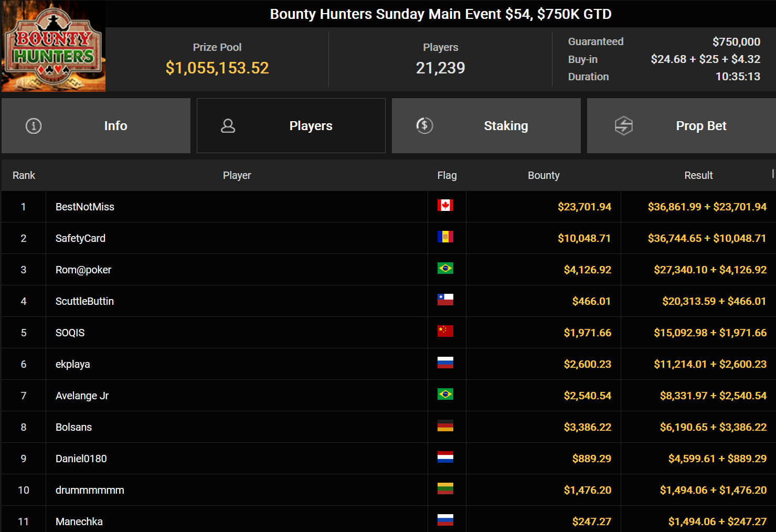Viewport: 776px width, 532px height.
Task: Select player SOQIS
Action: [70, 333]
